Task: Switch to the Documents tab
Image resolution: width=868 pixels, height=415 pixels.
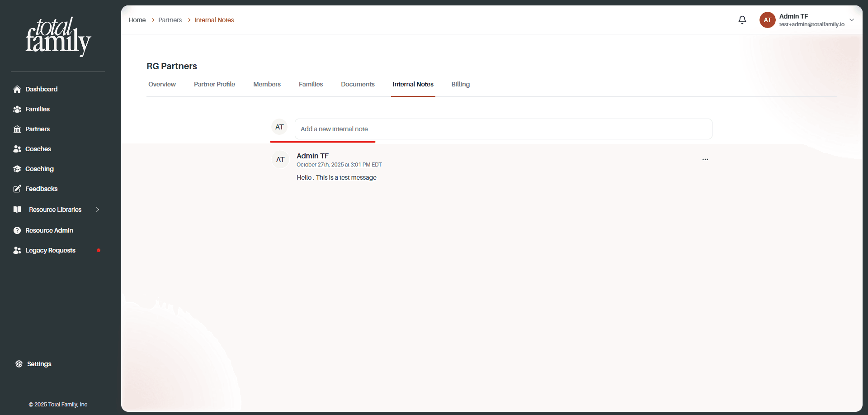Action: point(358,85)
